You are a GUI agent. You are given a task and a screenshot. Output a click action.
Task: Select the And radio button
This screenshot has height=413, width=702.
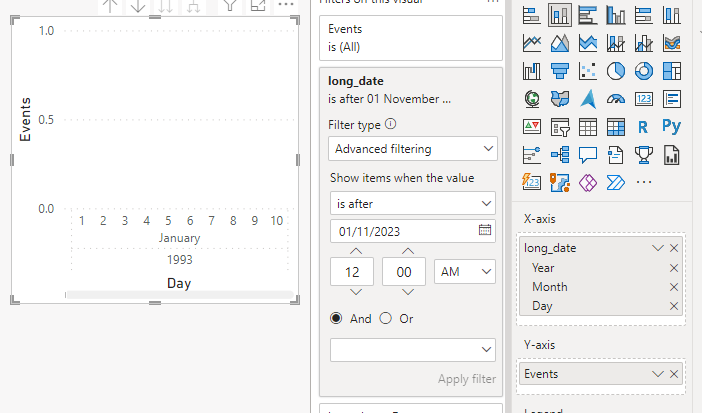click(336, 318)
